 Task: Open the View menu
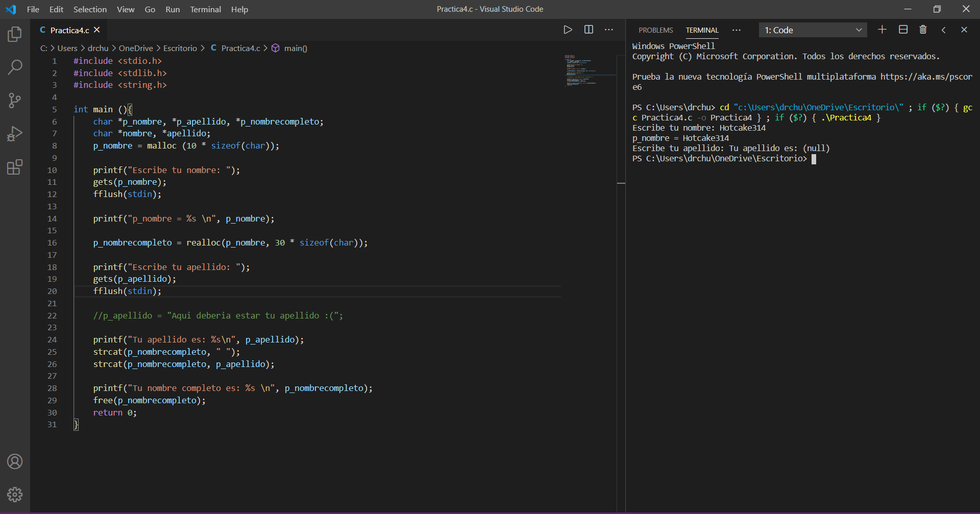126,9
